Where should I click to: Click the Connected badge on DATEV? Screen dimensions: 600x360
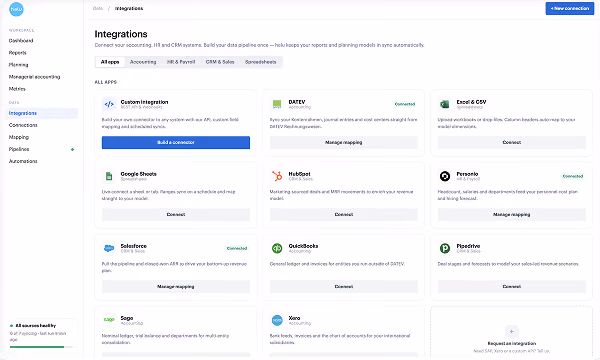405,104
